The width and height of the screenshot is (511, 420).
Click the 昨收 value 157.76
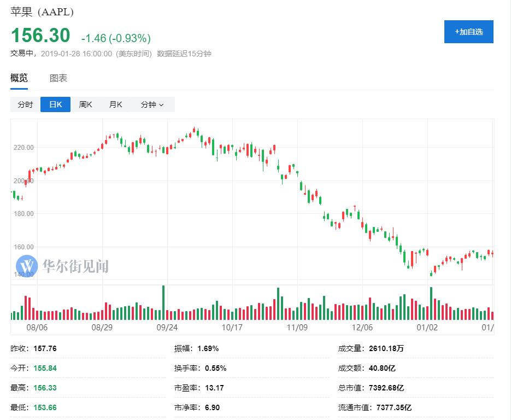click(45, 348)
